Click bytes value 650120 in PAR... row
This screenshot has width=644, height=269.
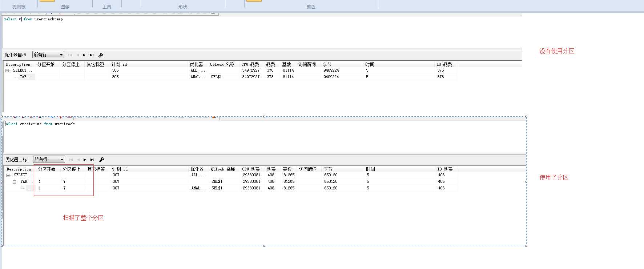[331, 182]
